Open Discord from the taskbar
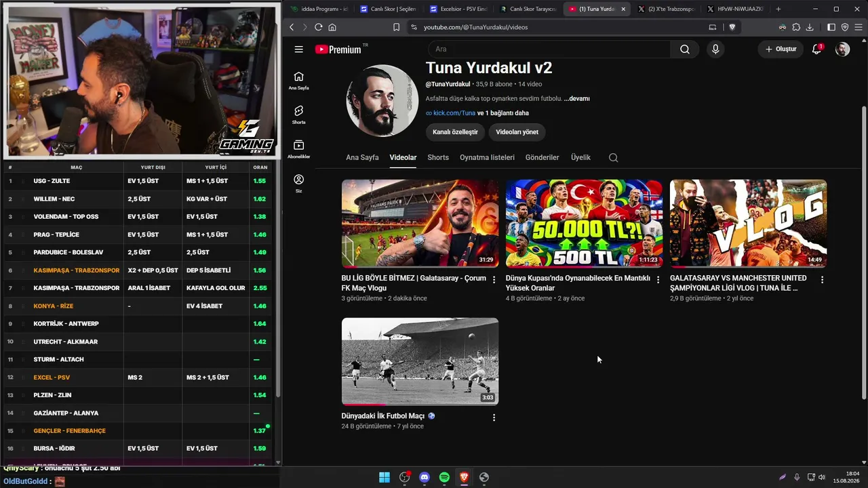This screenshot has width=868, height=488. [x=425, y=477]
